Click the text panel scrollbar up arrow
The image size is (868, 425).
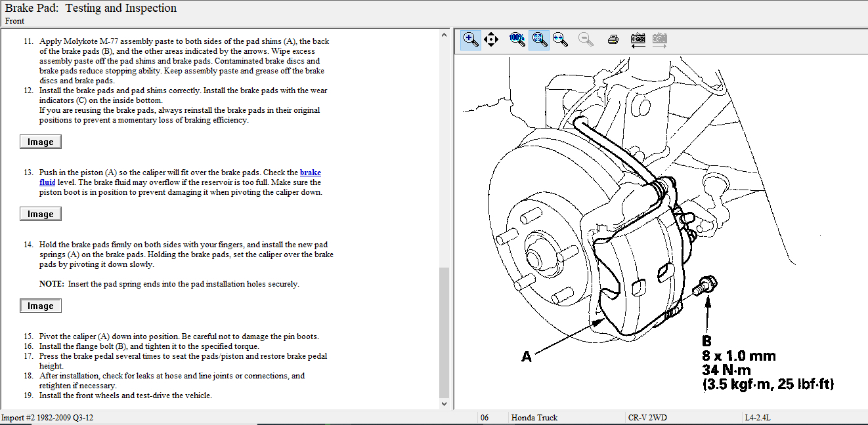(x=445, y=34)
